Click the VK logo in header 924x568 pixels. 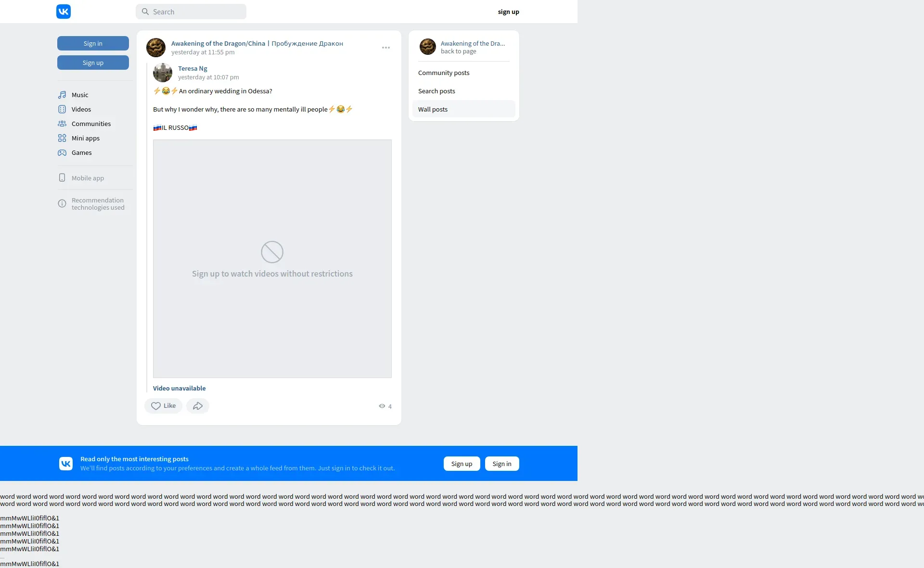point(64,12)
